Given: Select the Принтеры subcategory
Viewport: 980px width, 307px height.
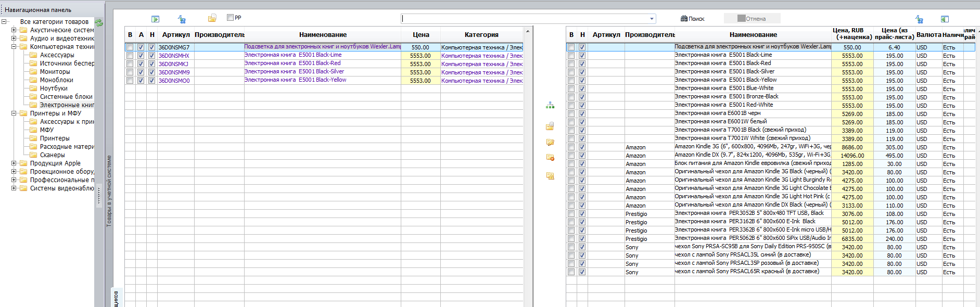Looking at the screenshot, I should pyautogui.click(x=55, y=138).
